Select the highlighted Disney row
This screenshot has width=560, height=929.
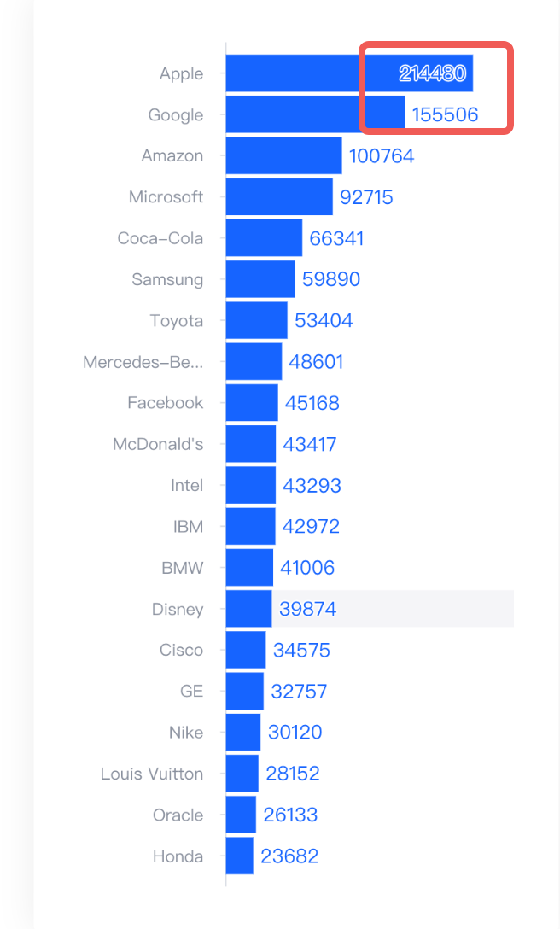point(370,609)
